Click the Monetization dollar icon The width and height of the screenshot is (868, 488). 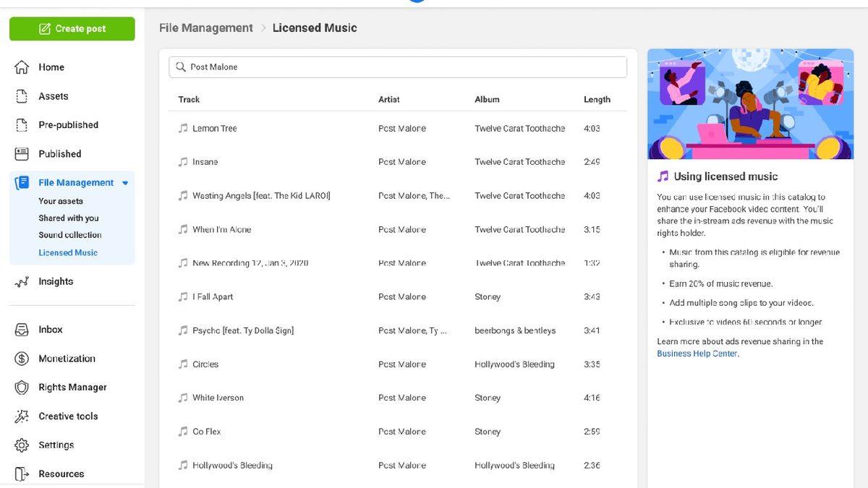click(x=22, y=359)
